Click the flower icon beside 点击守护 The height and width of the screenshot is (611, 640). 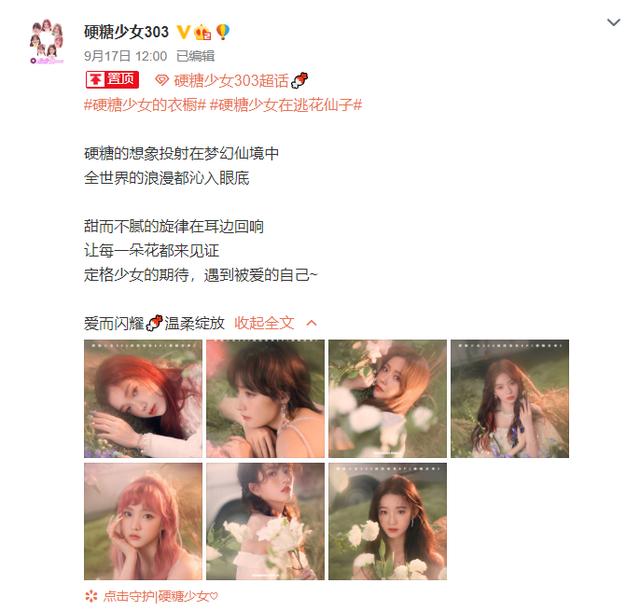pyautogui.click(x=91, y=596)
